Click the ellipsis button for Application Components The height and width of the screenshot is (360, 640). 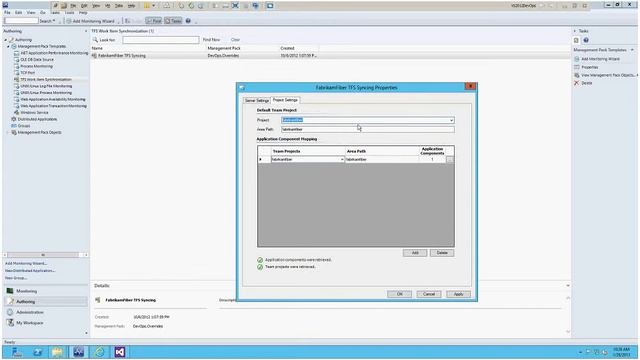click(x=450, y=160)
